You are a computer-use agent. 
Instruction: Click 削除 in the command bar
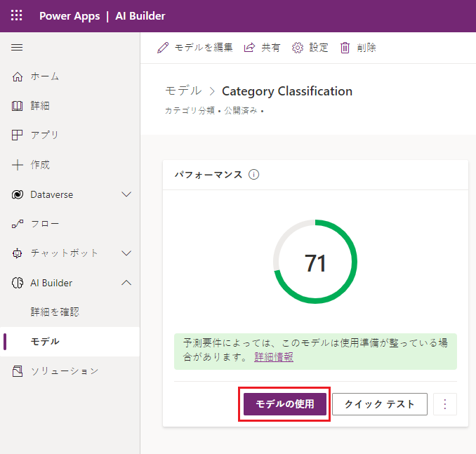click(x=366, y=48)
